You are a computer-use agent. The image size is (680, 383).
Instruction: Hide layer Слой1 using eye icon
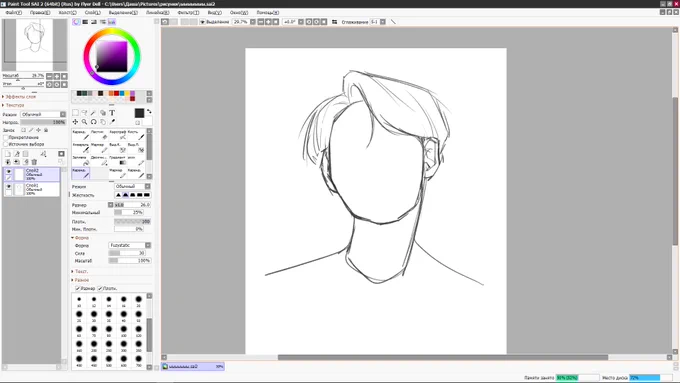pyautogui.click(x=9, y=186)
